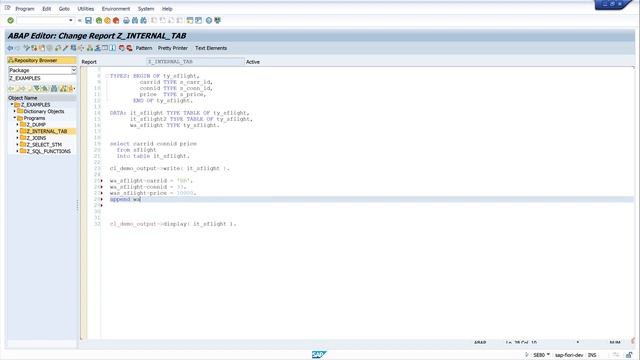The height and width of the screenshot is (360, 640).
Task: Click the yellow Exit icon
Action: tap(107, 20)
